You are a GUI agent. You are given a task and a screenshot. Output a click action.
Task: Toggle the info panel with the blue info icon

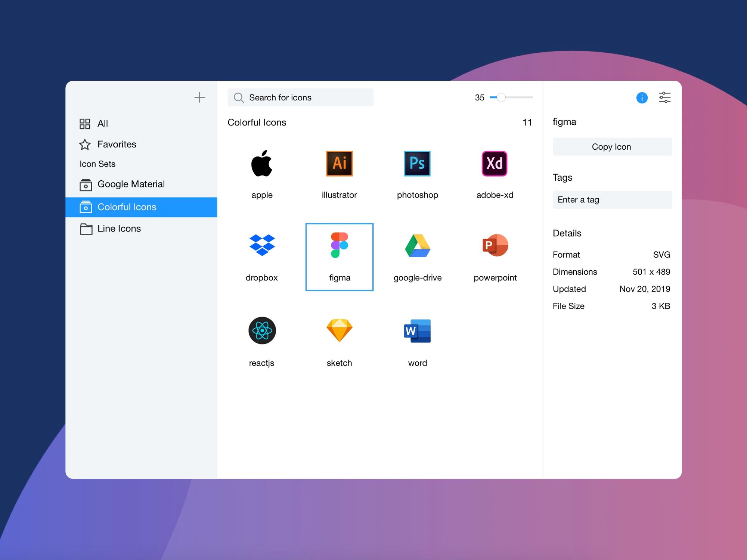tap(642, 97)
